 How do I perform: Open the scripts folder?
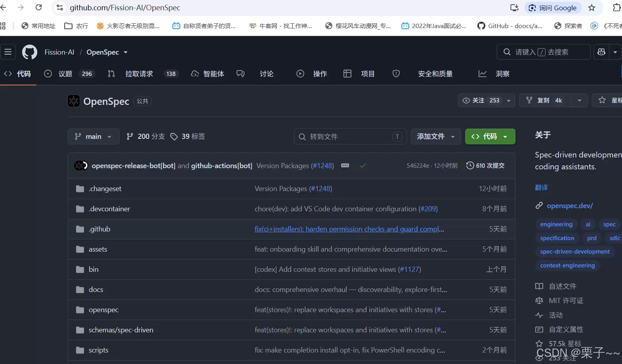point(98,350)
